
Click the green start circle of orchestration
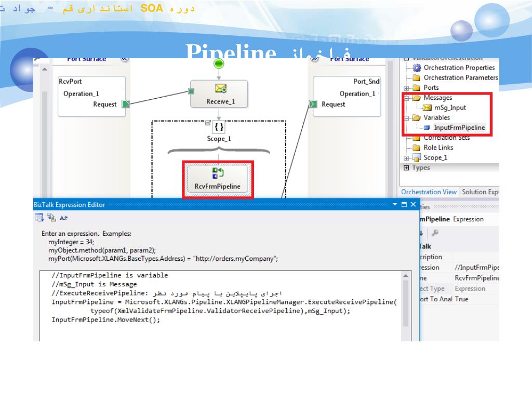pyautogui.click(x=219, y=63)
